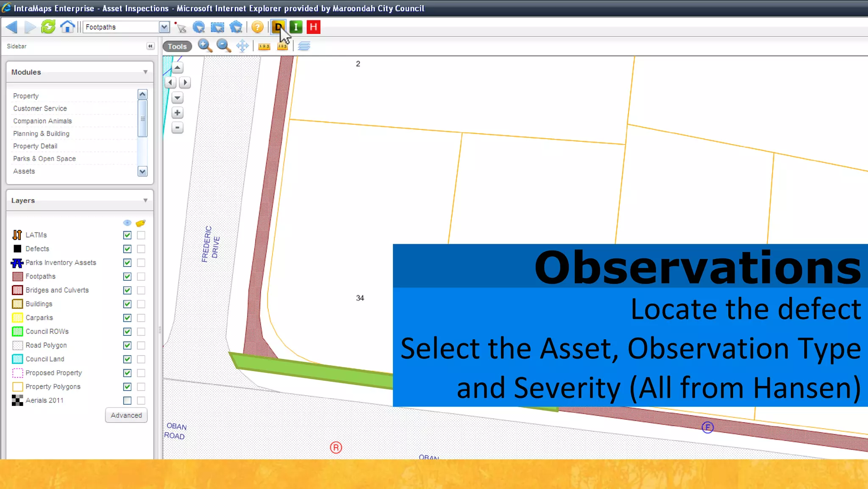The height and width of the screenshot is (489, 868).
Task: Open the Customer Service module
Action: (40, 109)
